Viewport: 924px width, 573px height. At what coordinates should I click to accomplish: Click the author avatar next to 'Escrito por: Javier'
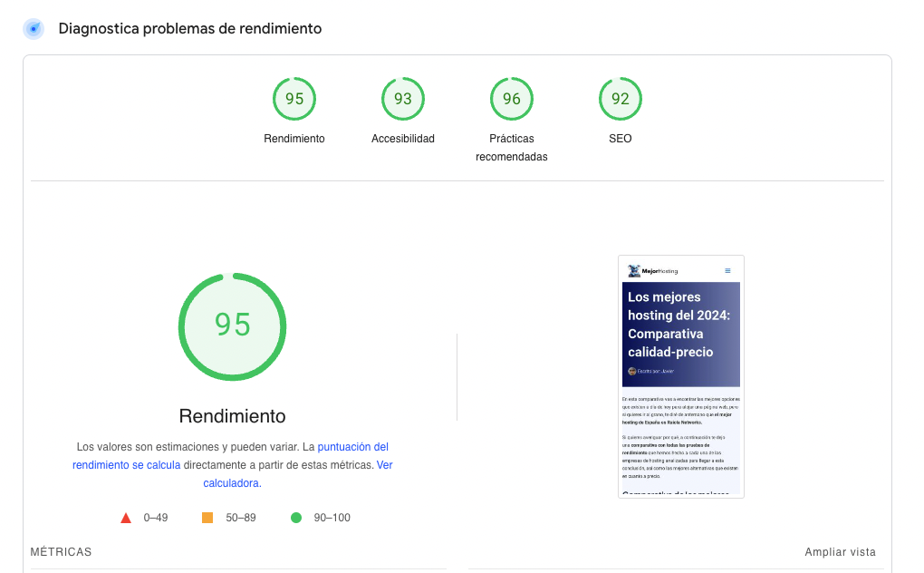pos(633,370)
